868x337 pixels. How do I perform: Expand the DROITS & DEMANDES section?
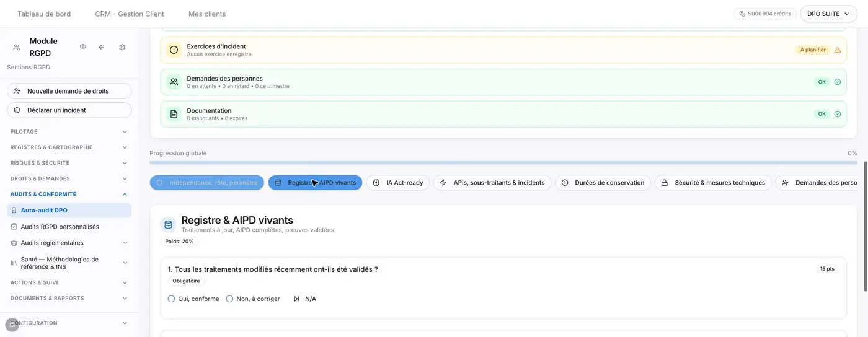click(69, 178)
